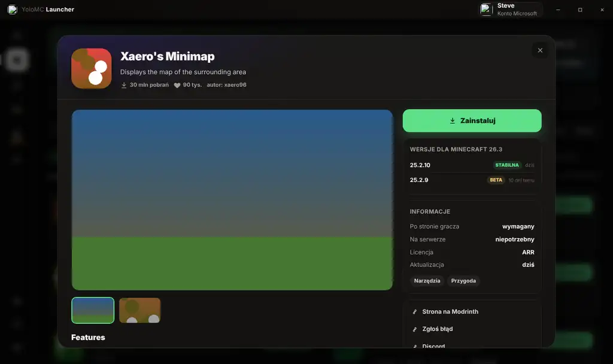Viewport: 613px width, 364px height.
Task: Click the '30 mln pobrań' download count
Action: pyautogui.click(x=149, y=85)
